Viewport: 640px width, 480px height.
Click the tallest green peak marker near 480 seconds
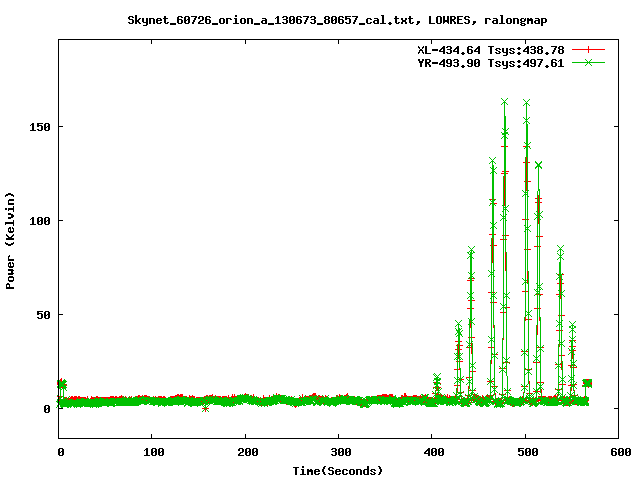pyautogui.click(x=504, y=102)
